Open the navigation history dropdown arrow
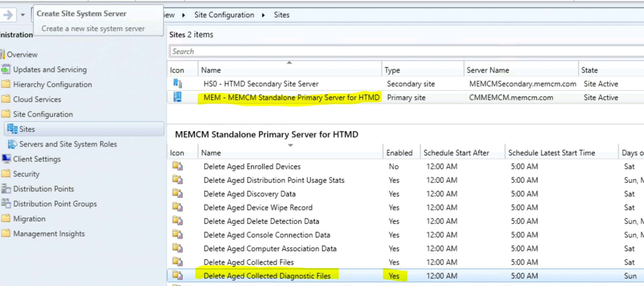 (23, 15)
